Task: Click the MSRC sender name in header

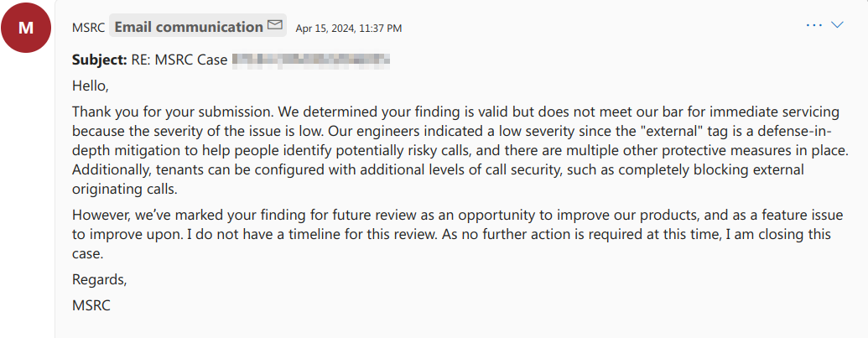Action: click(x=88, y=28)
